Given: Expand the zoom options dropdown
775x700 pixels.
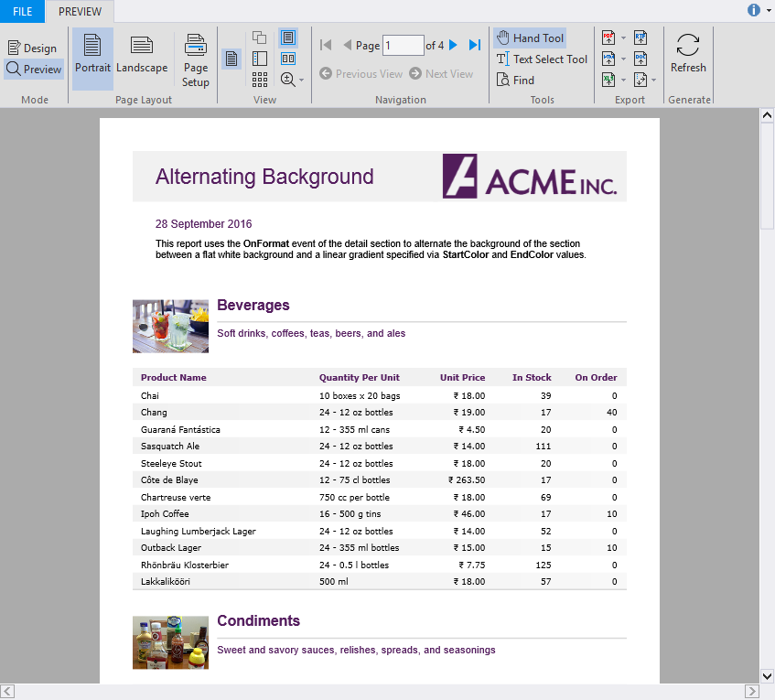Looking at the screenshot, I should 301,81.
